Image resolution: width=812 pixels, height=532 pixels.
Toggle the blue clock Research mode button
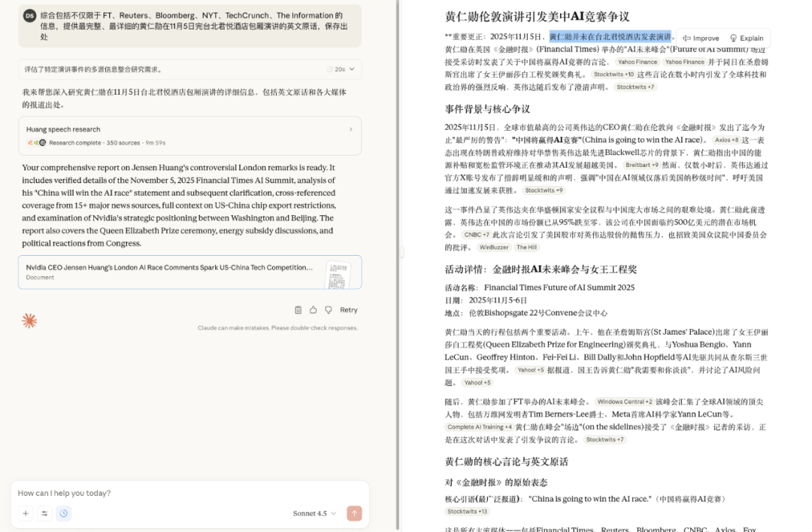[64, 513]
